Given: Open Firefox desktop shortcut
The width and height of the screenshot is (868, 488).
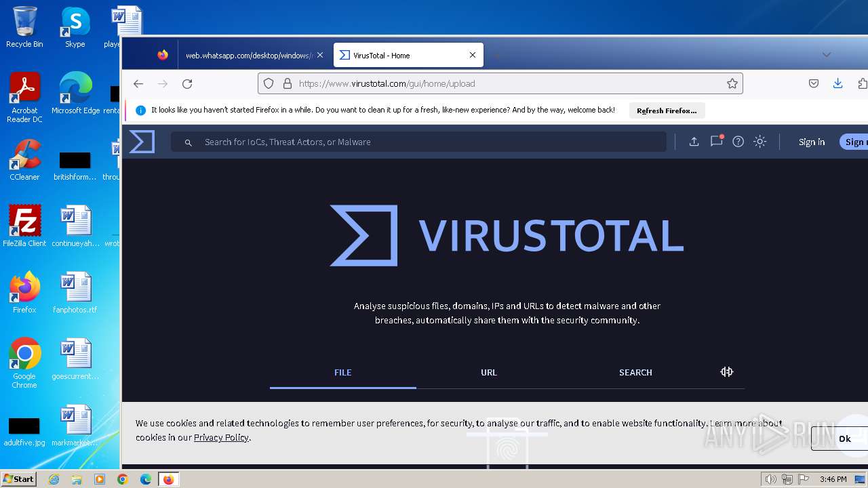Looking at the screenshot, I should pos(24,293).
